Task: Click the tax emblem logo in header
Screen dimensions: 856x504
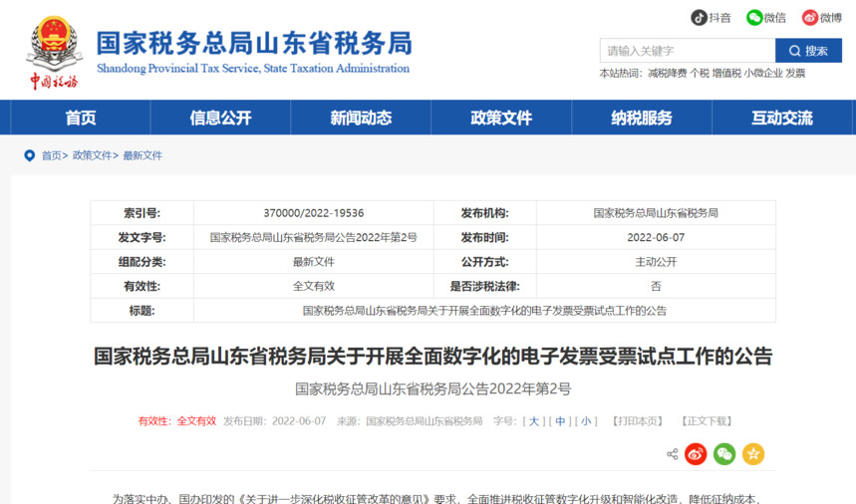Action: click(54, 52)
